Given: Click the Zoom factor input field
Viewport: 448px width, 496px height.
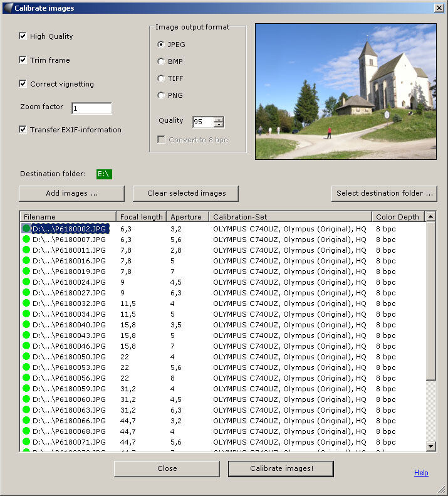Looking at the screenshot, I should coord(91,108).
